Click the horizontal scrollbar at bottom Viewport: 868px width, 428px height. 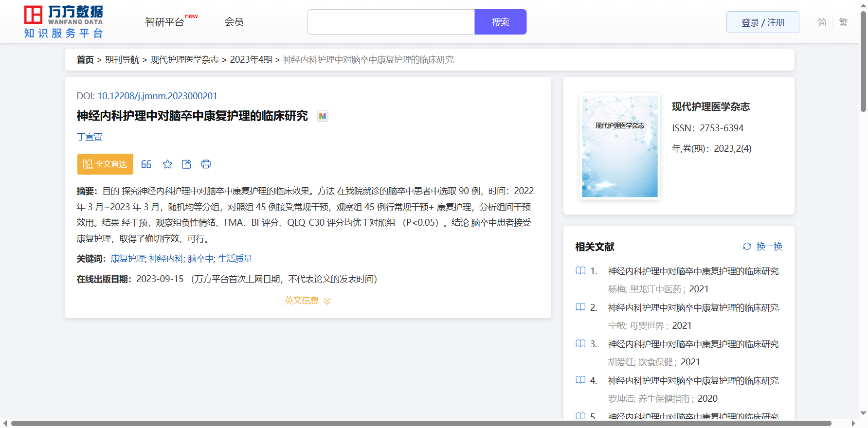coord(421,423)
